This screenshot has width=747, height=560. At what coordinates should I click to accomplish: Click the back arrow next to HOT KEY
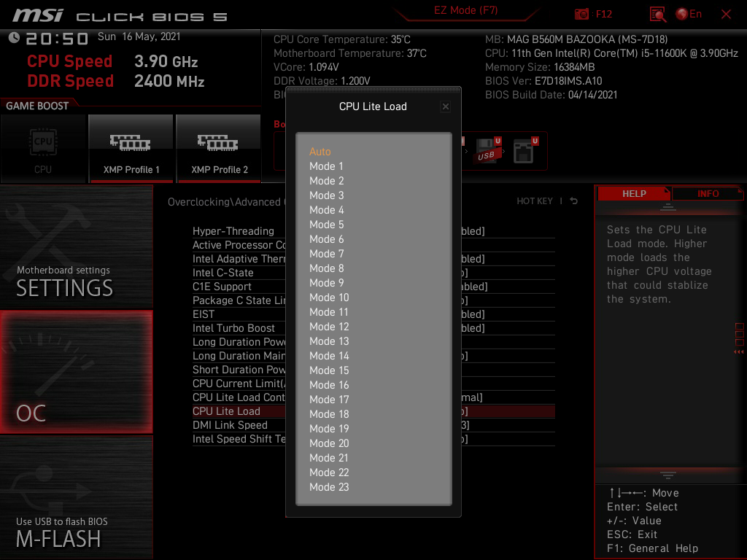pos(573,201)
